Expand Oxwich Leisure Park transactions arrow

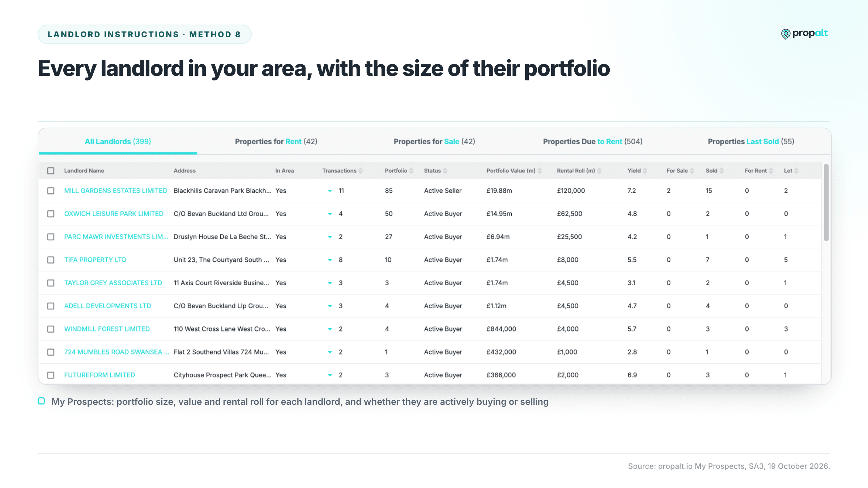coord(330,214)
